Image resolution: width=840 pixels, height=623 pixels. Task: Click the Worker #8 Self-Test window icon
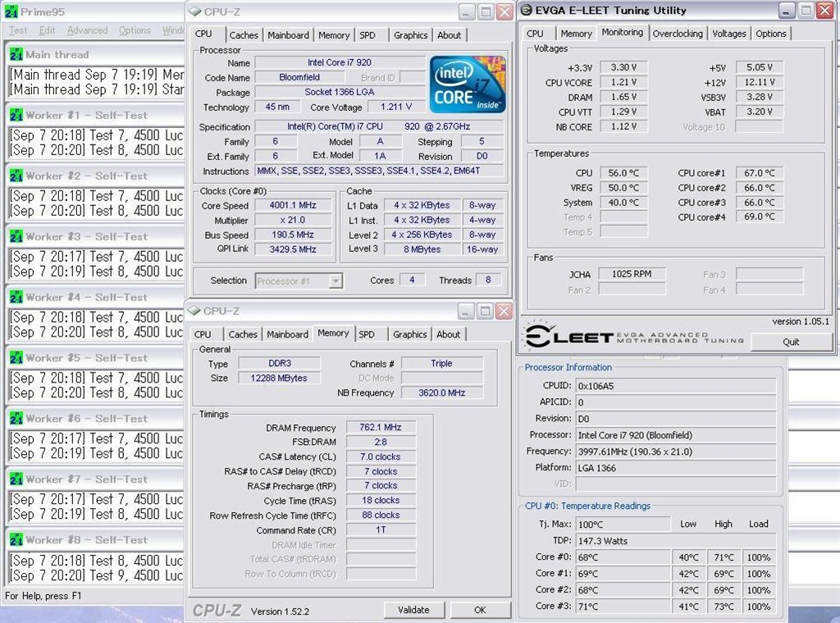pyautogui.click(x=16, y=540)
